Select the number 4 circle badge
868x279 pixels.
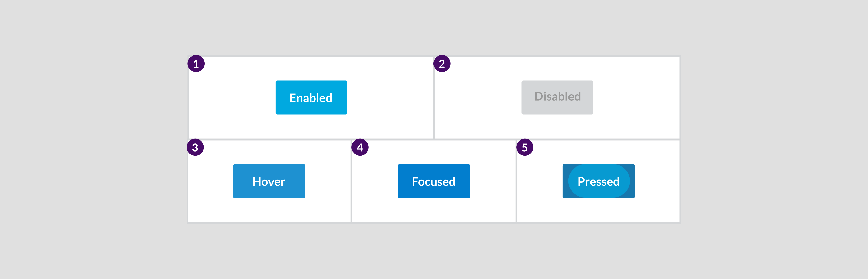pos(360,147)
